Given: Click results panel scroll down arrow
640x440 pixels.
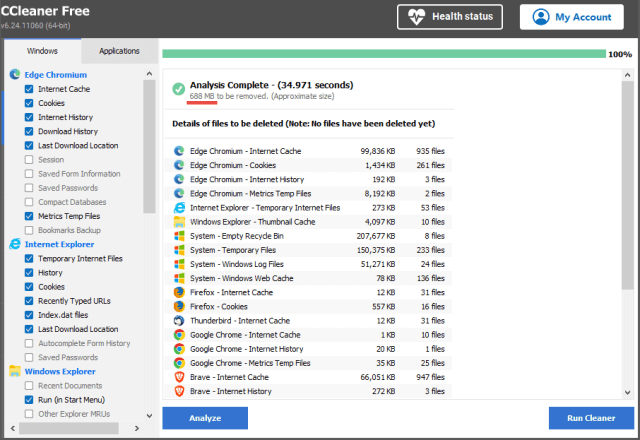Looking at the screenshot, I should point(627,393).
